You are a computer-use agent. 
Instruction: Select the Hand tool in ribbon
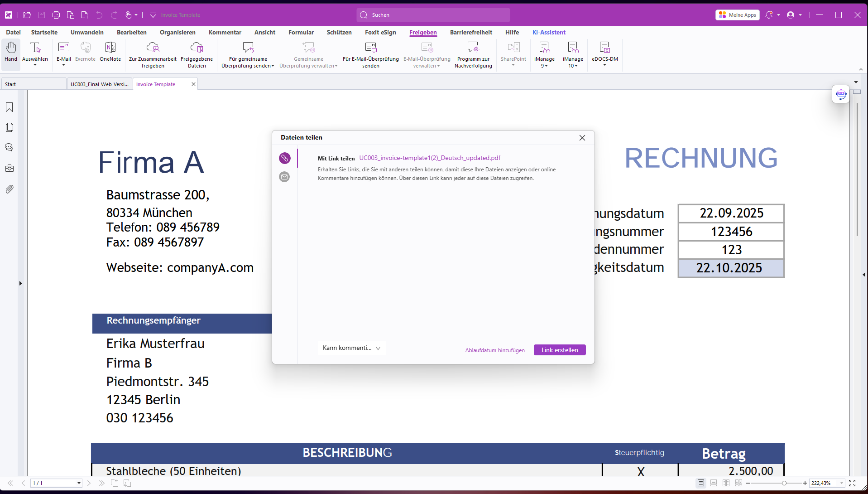click(11, 54)
